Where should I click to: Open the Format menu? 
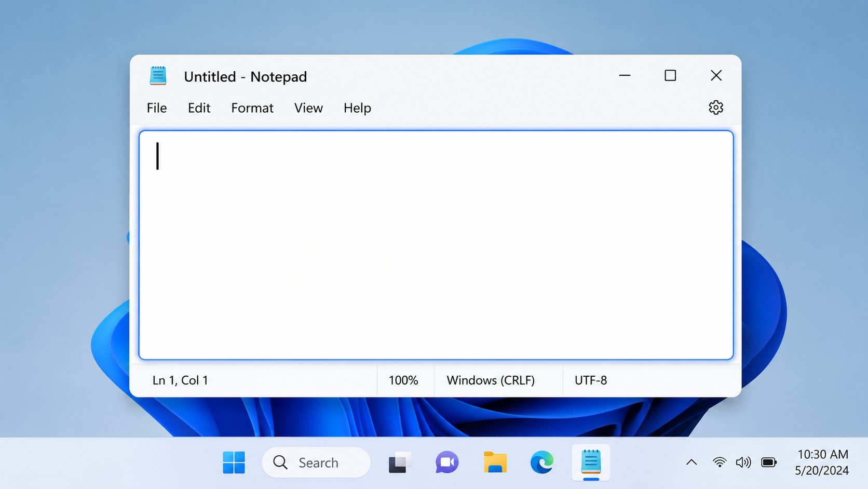(x=252, y=108)
